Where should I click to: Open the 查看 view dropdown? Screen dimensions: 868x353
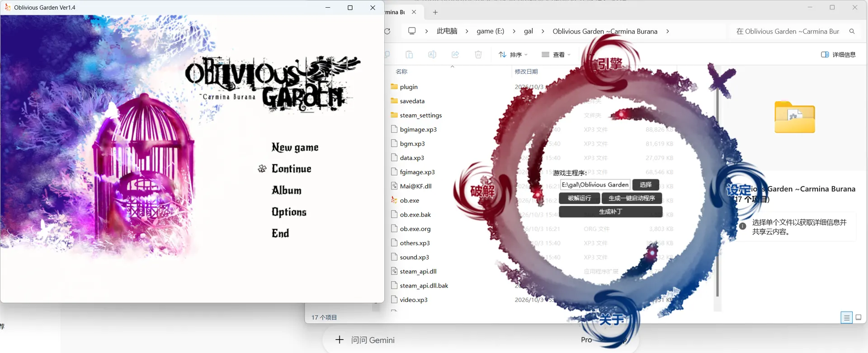click(x=556, y=55)
